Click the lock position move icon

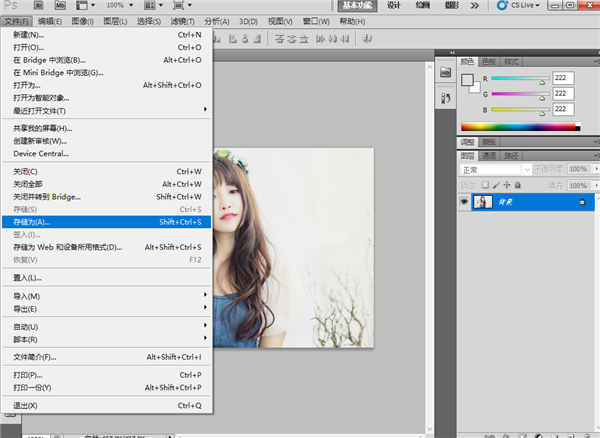[508, 185]
